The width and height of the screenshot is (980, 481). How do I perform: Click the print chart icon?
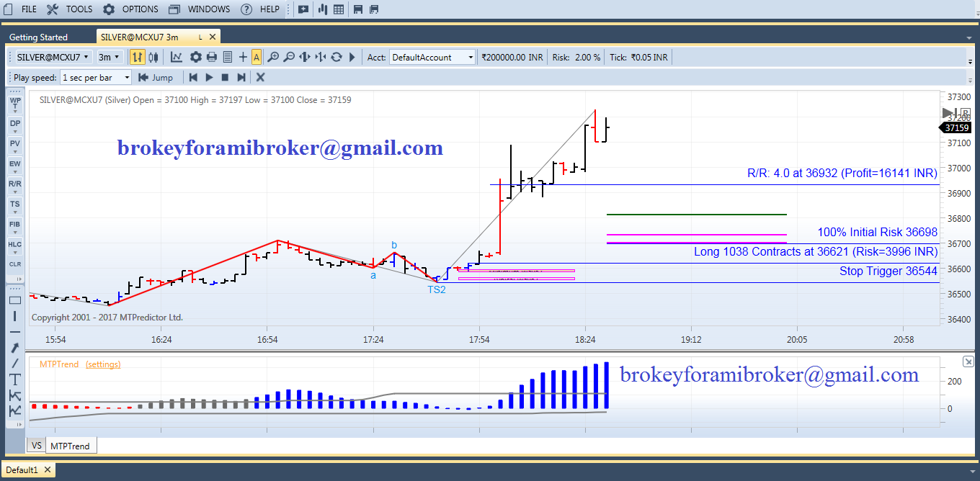click(x=211, y=57)
